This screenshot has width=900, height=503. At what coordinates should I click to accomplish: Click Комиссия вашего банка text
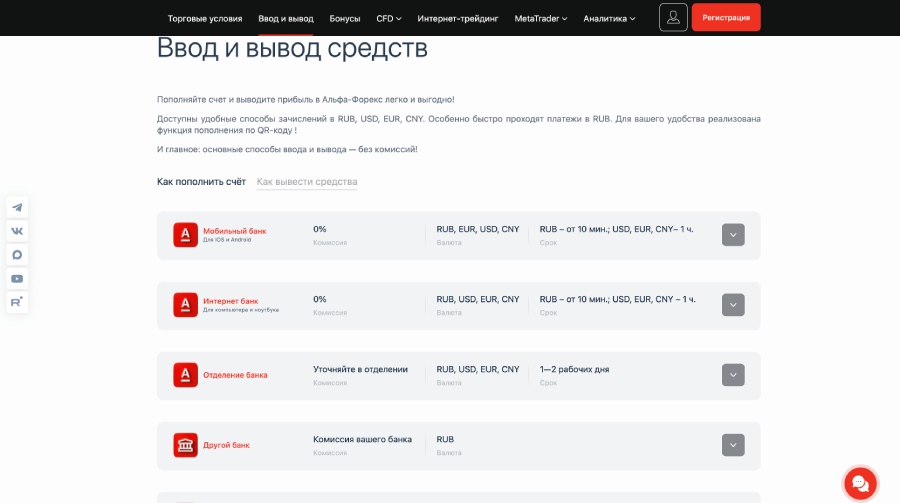[362, 439]
